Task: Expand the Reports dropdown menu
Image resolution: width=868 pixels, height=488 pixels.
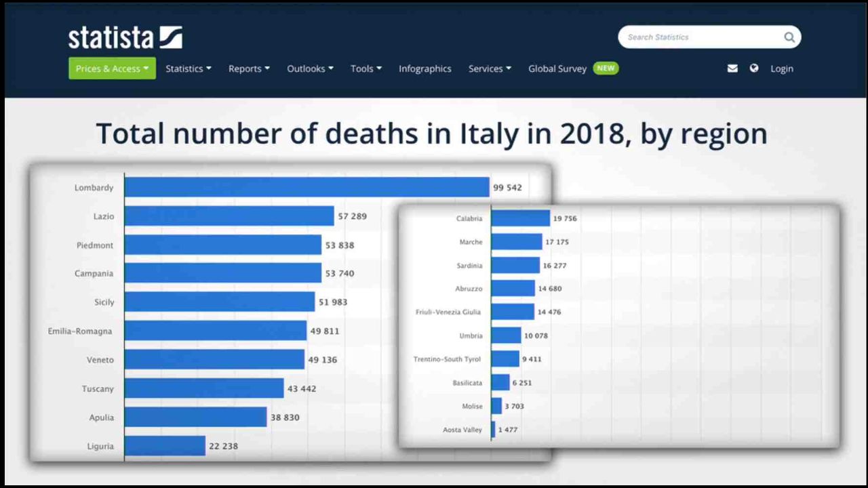Action: click(x=249, y=68)
